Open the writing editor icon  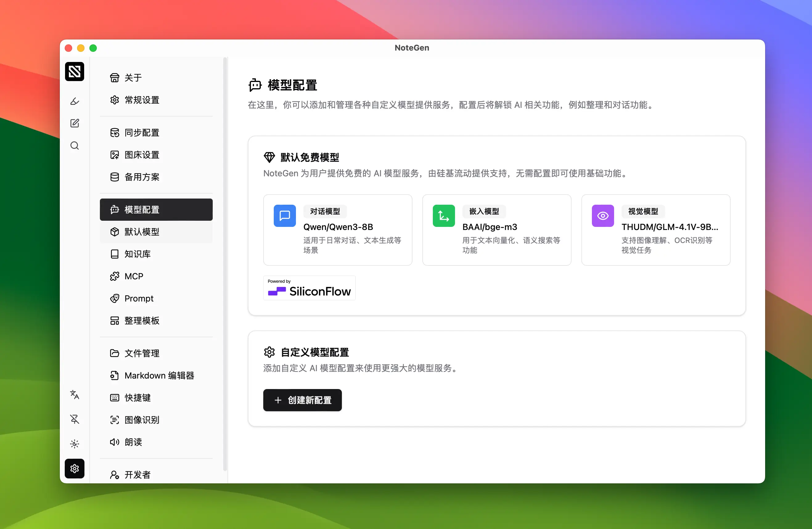[74, 124]
